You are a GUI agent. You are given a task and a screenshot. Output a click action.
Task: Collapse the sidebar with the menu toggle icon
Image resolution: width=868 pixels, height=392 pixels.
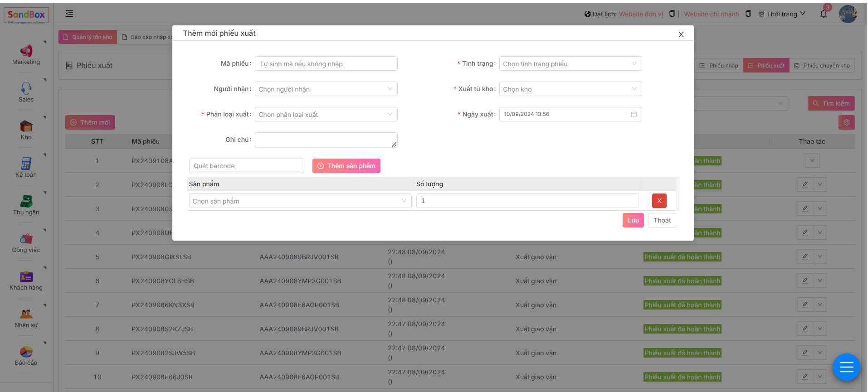coord(69,14)
